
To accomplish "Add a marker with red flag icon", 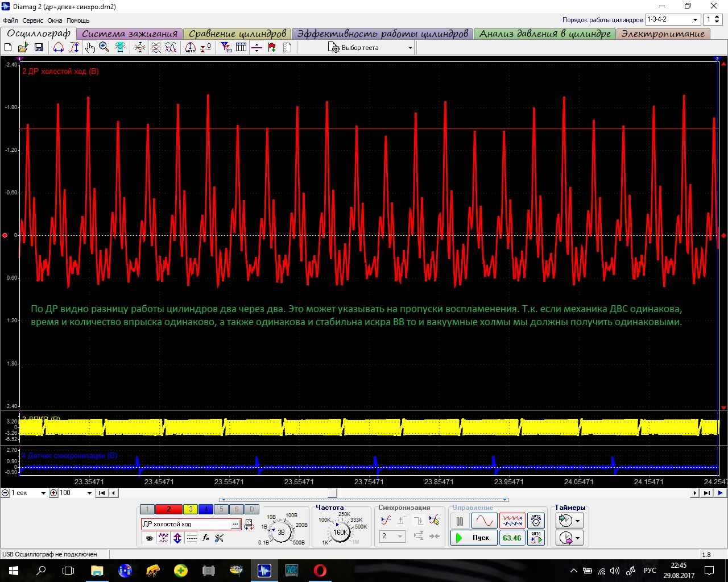I will tap(272, 48).
